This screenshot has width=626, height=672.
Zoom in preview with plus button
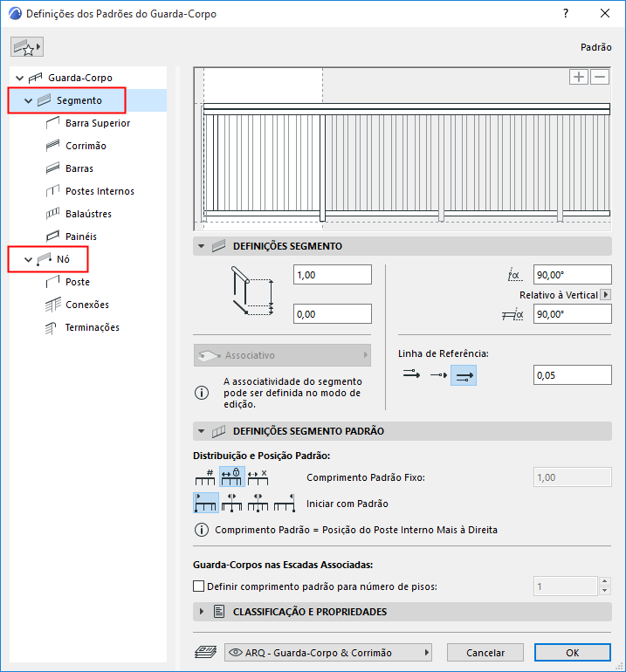point(579,77)
